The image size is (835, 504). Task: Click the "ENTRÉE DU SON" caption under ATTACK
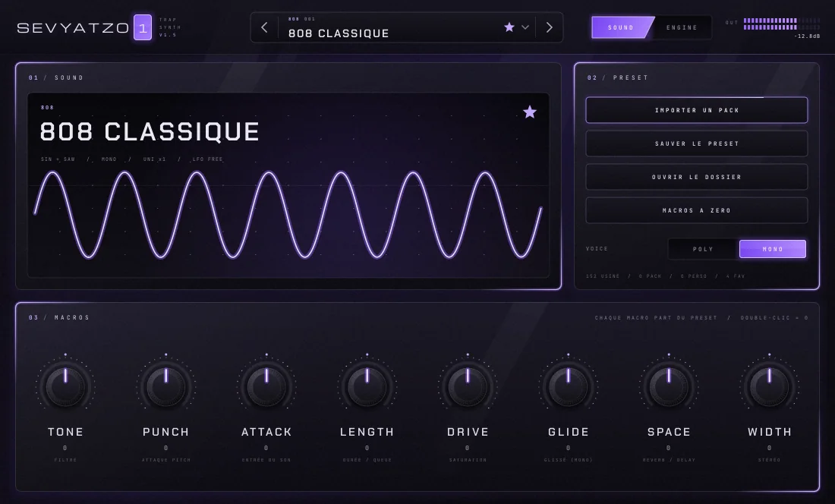click(x=266, y=460)
